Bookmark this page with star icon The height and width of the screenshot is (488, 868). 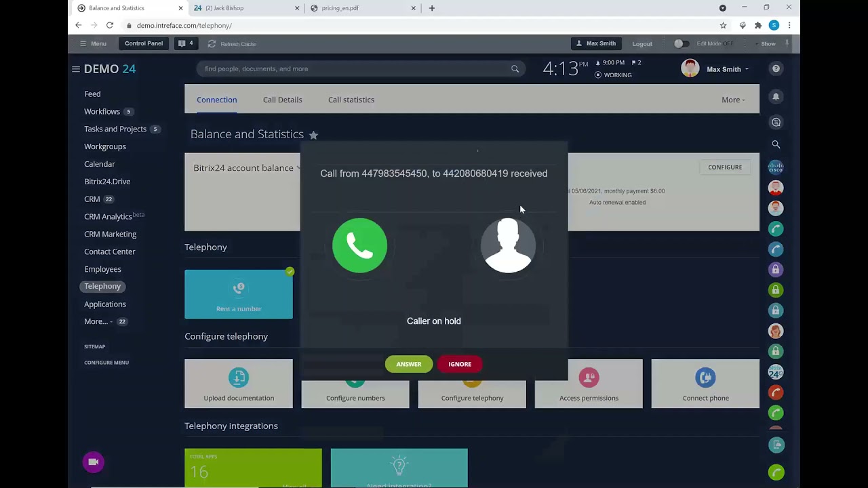point(723,25)
